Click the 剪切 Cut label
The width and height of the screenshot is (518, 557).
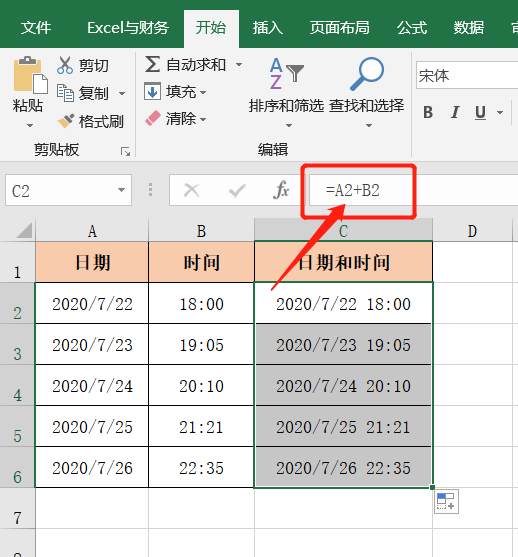93,66
